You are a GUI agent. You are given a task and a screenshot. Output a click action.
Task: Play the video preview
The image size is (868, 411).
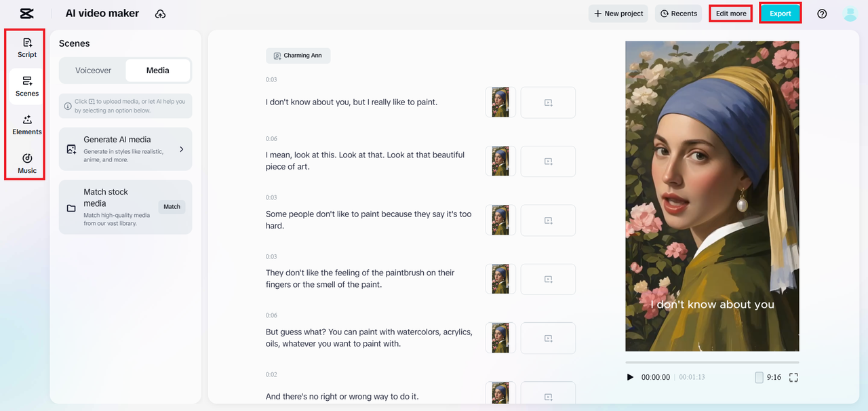tap(630, 377)
